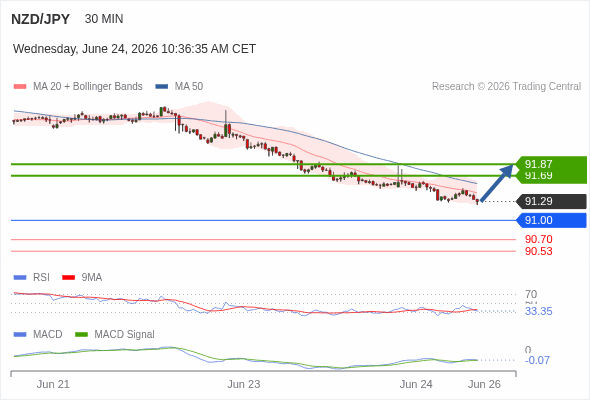The height and width of the screenshot is (400, 590).
Task: Click the MACD Signal legend swatch
Action: 81,335
